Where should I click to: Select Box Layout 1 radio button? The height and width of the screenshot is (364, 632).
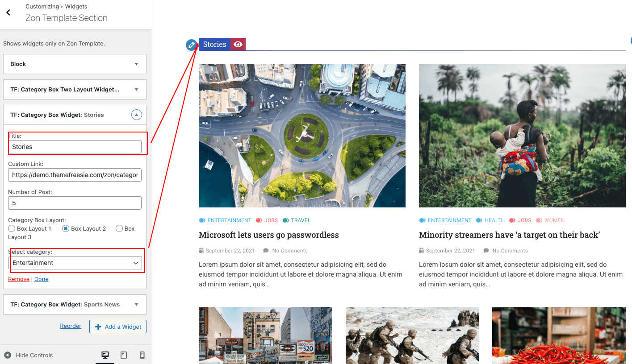point(12,228)
